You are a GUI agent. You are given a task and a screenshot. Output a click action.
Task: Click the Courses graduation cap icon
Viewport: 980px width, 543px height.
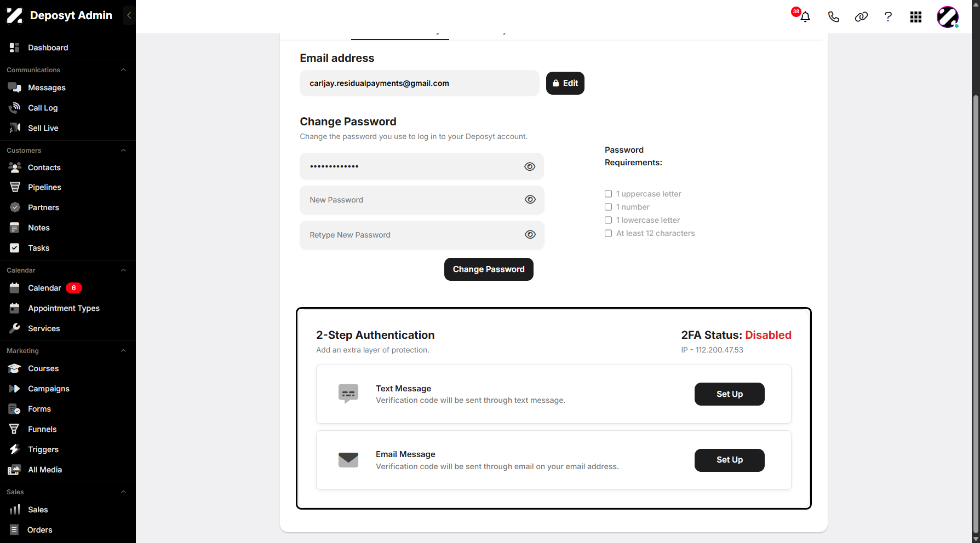15,368
